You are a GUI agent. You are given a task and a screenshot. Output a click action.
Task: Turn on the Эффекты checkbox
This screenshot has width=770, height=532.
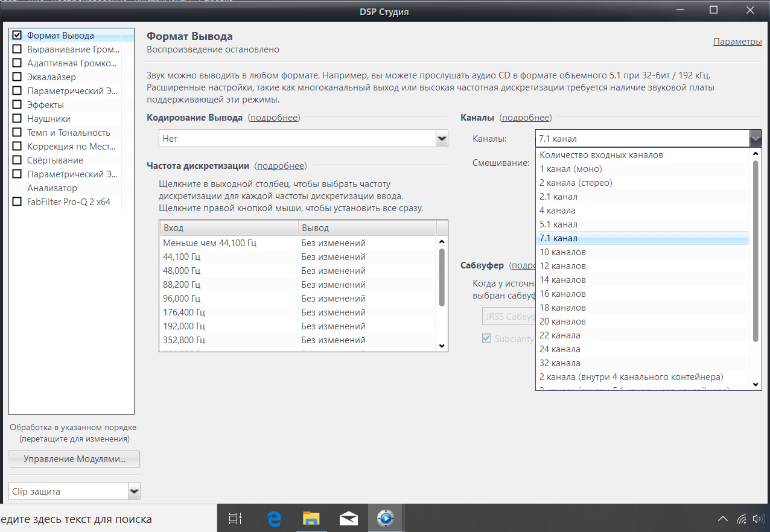point(17,105)
